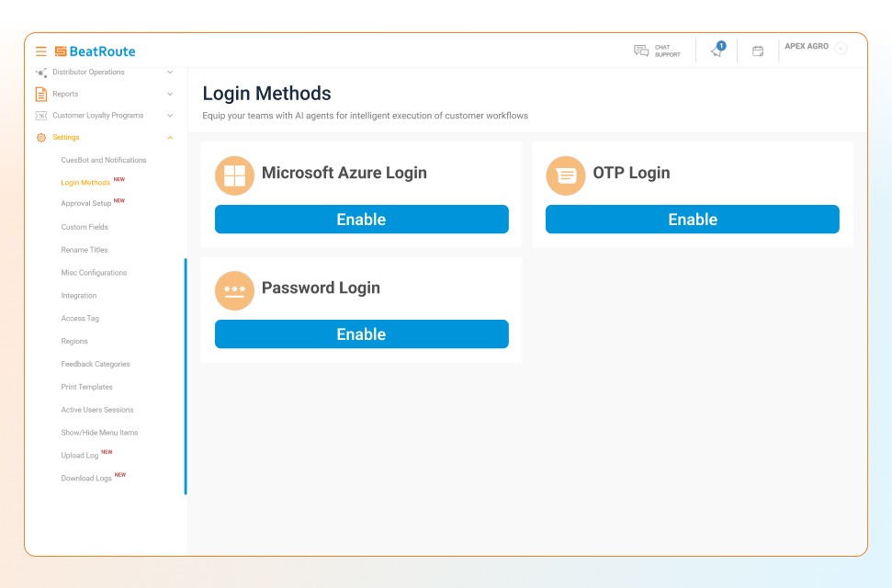The image size is (892, 588).
Task: Open the hamburger menu icon
Action: 41,51
